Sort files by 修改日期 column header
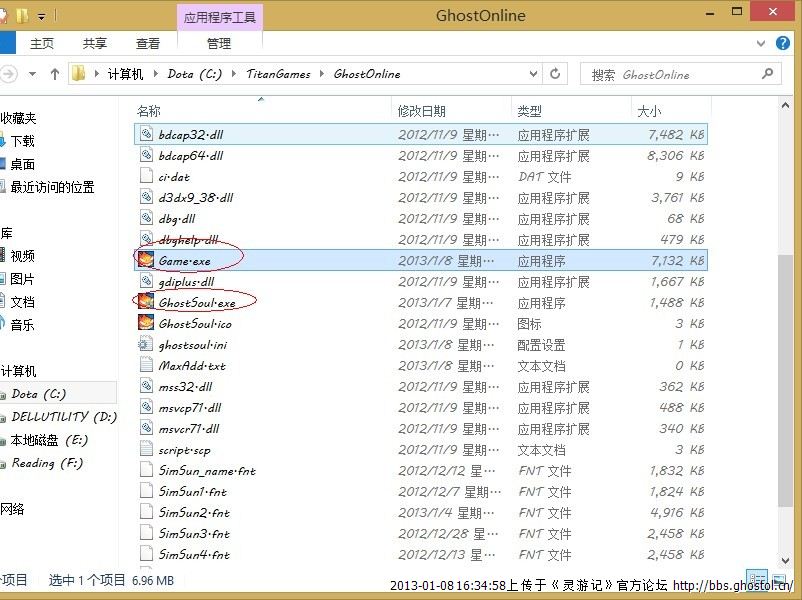 [422, 111]
